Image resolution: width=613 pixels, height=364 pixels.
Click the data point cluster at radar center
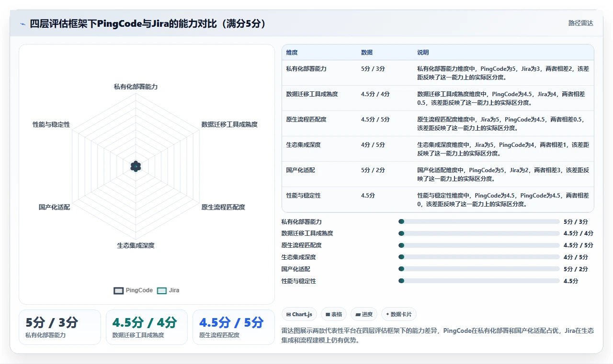point(136,166)
